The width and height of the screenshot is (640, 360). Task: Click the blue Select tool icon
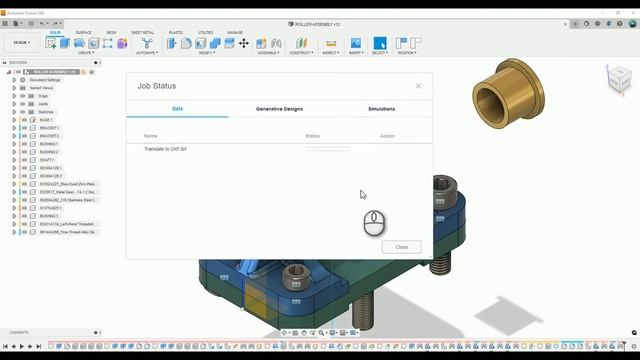[380, 43]
